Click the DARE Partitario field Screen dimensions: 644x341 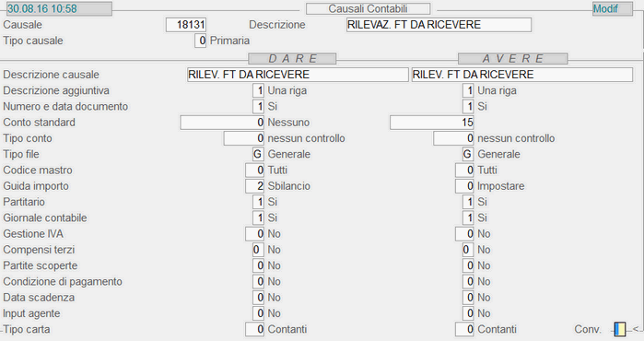coord(258,202)
